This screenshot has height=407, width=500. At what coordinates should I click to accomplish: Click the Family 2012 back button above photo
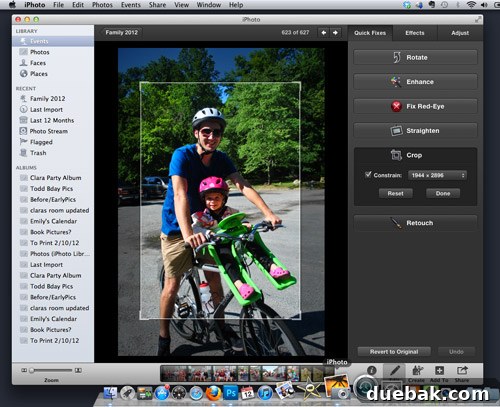click(121, 32)
